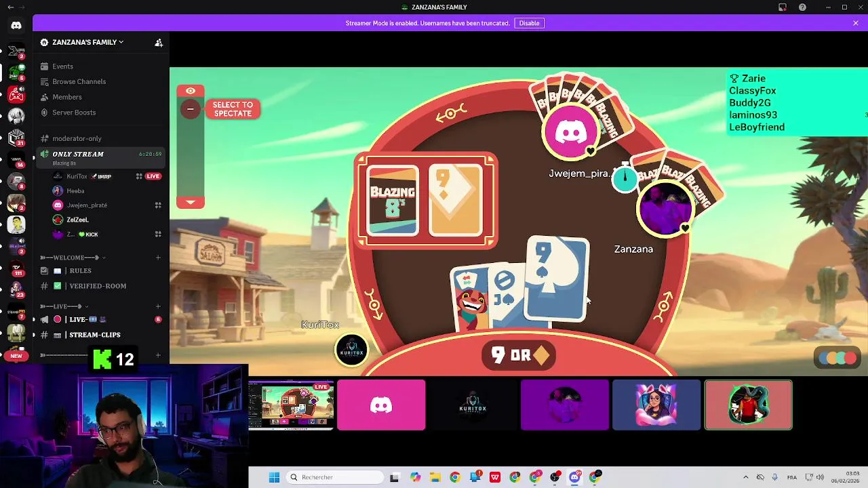Click the minus spectate slot button
The height and width of the screenshot is (488, 868).
pyautogui.click(x=191, y=109)
